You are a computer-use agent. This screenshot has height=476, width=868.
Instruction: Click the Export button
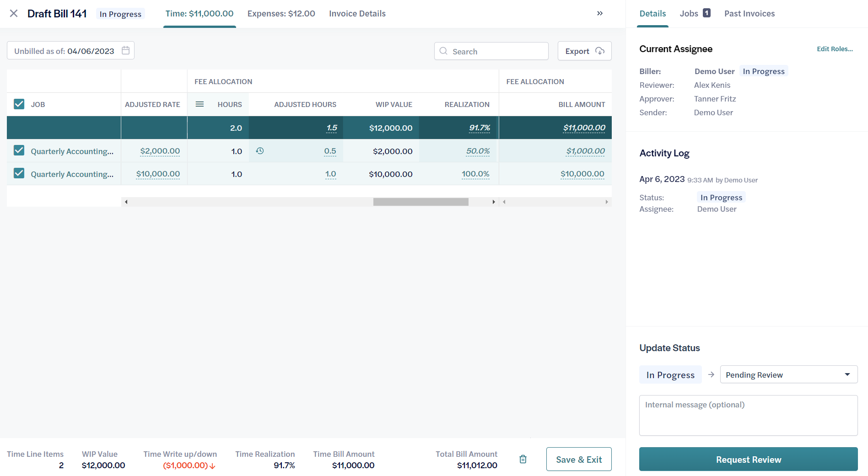point(584,51)
